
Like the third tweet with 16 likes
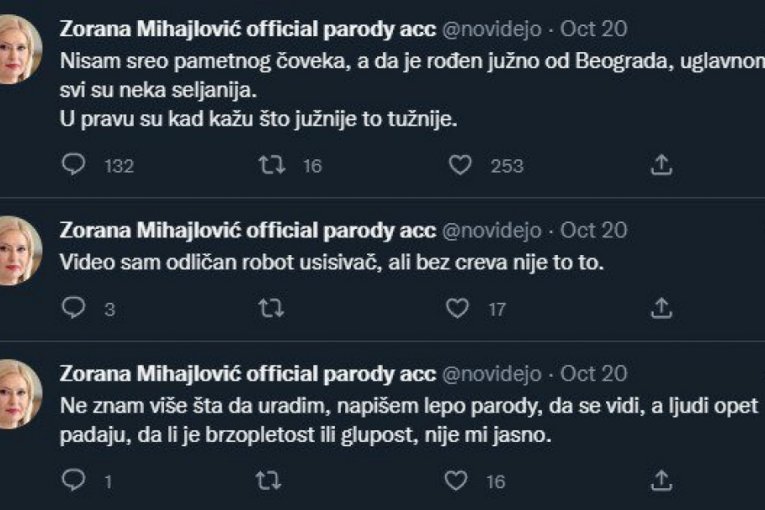point(457,481)
